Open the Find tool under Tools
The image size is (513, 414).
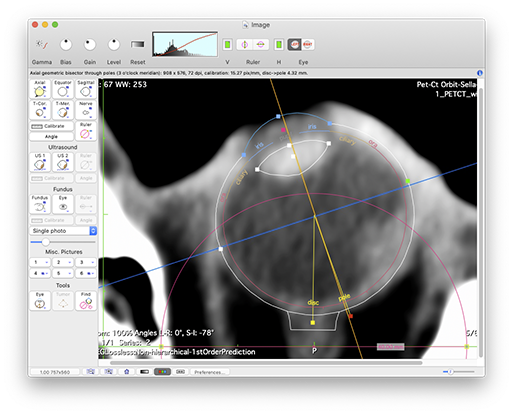click(86, 301)
